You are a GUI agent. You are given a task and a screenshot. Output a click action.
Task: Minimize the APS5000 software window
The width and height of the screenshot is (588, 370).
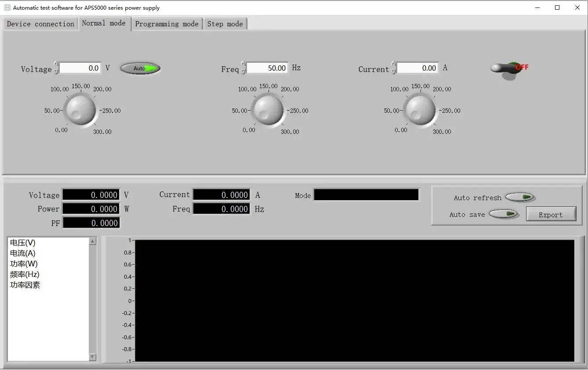pyautogui.click(x=537, y=7)
